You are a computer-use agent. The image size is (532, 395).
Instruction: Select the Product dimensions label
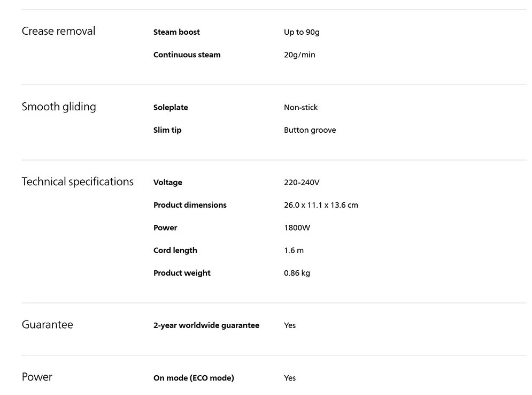[190, 205]
